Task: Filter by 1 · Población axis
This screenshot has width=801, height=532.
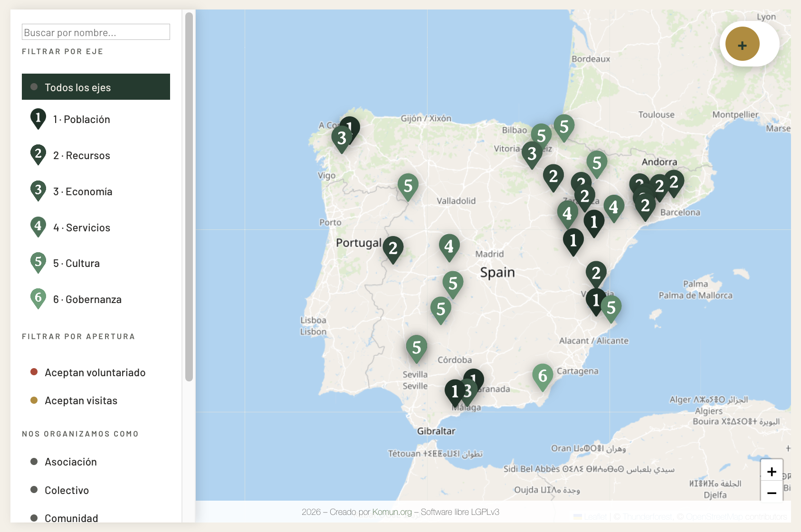Action: coord(96,119)
